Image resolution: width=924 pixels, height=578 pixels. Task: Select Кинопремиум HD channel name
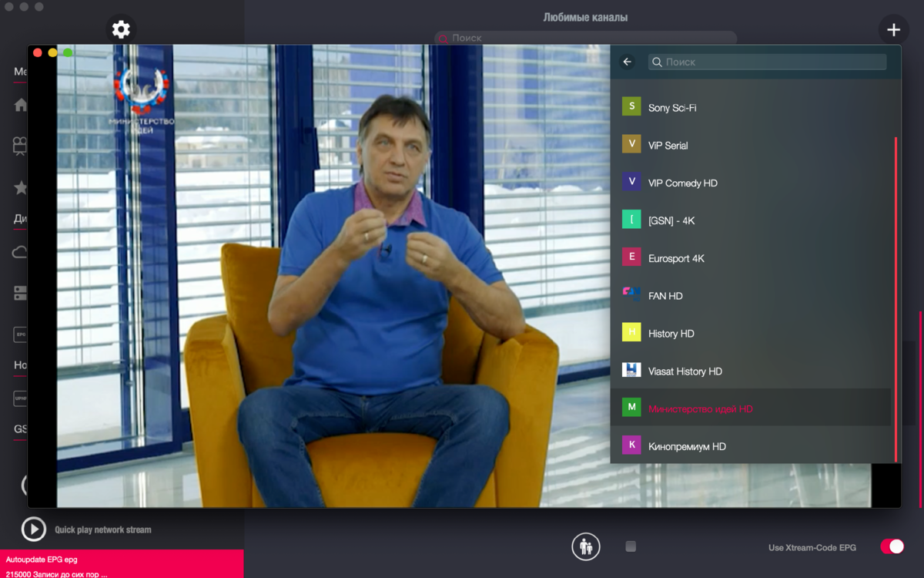tap(687, 447)
